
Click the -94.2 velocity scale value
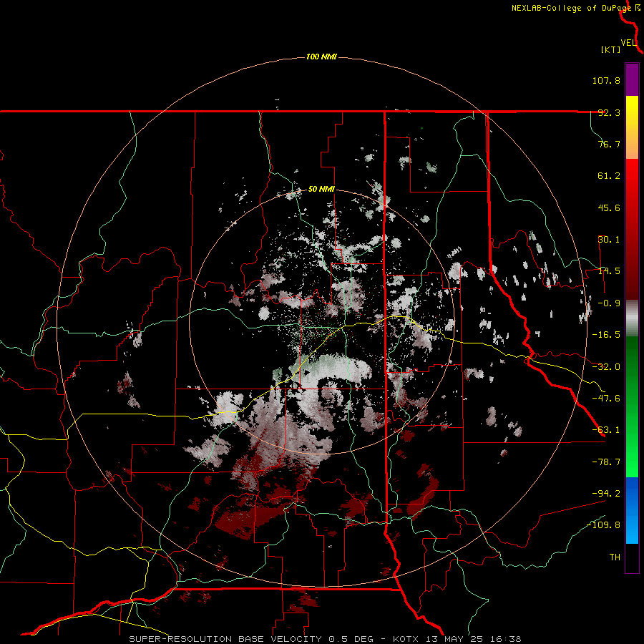coord(606,493)
